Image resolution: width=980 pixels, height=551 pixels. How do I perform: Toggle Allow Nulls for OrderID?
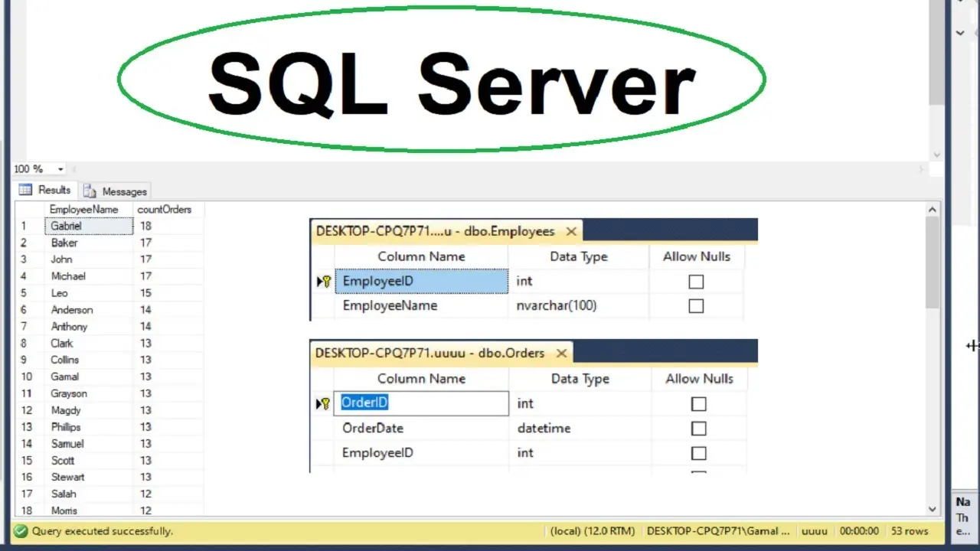click(698, 404)
